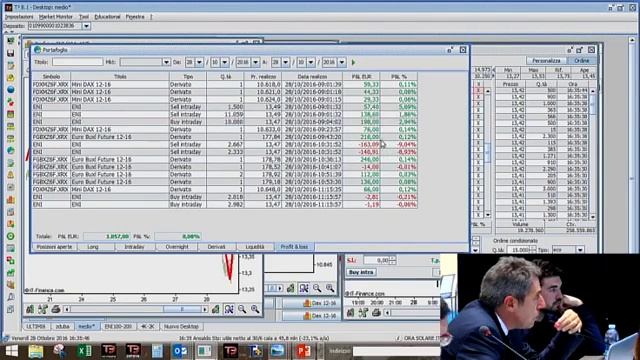The image size is (640, 360).
Task: Click the printer icon under the right chart
Action: 376,313
